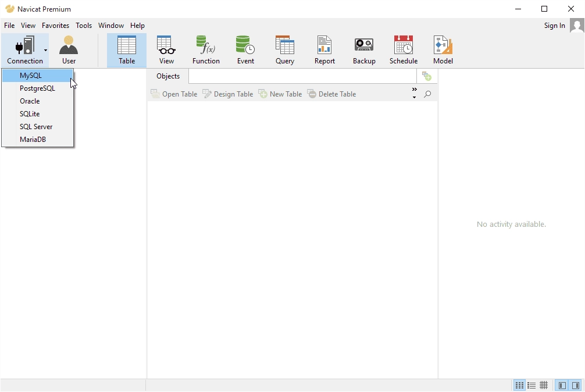Choose MySQL from the connection menu

pyautogui.click(x=37, y=76)
